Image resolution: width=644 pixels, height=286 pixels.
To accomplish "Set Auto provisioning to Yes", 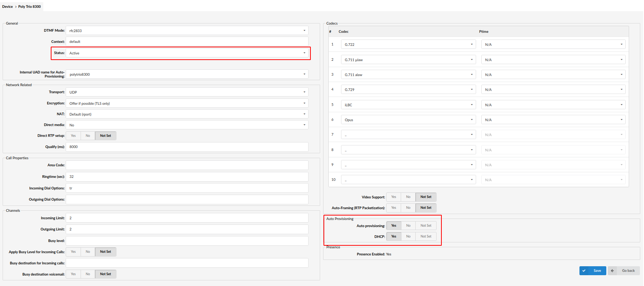I will tap(394, 226).
